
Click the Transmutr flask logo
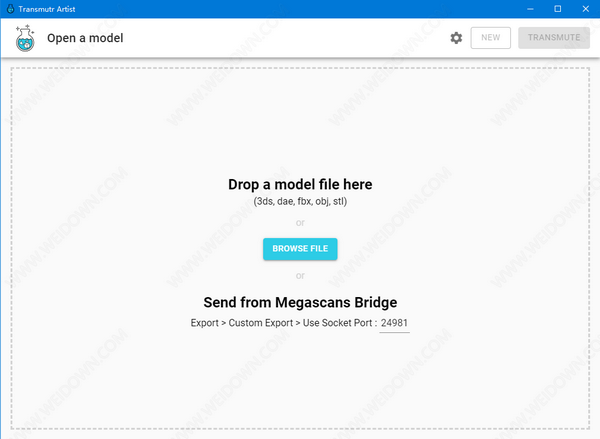coord(23,39)
